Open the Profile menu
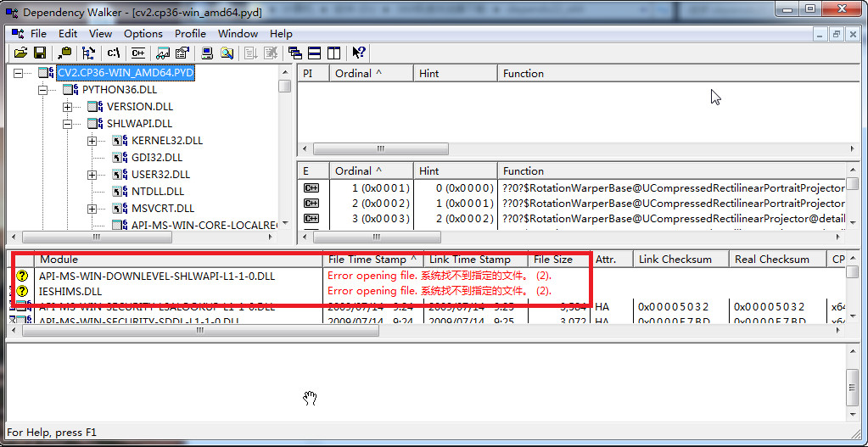Viewport: 868px width, 447px height. [190, 34]
